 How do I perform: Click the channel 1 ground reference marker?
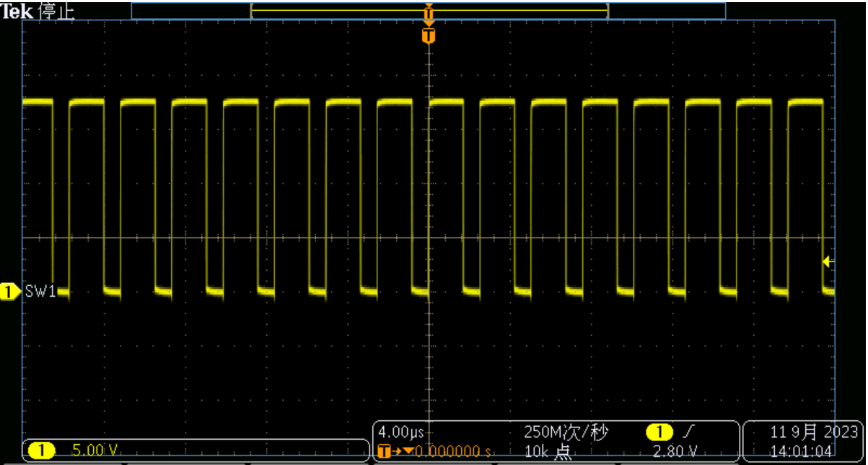pyautogui.click(x=9, y=292)
